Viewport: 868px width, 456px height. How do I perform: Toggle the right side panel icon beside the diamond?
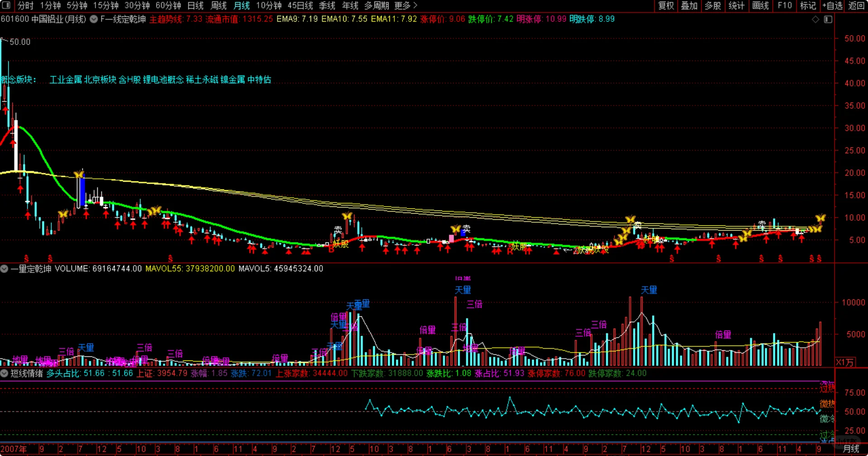click(828, 19)
